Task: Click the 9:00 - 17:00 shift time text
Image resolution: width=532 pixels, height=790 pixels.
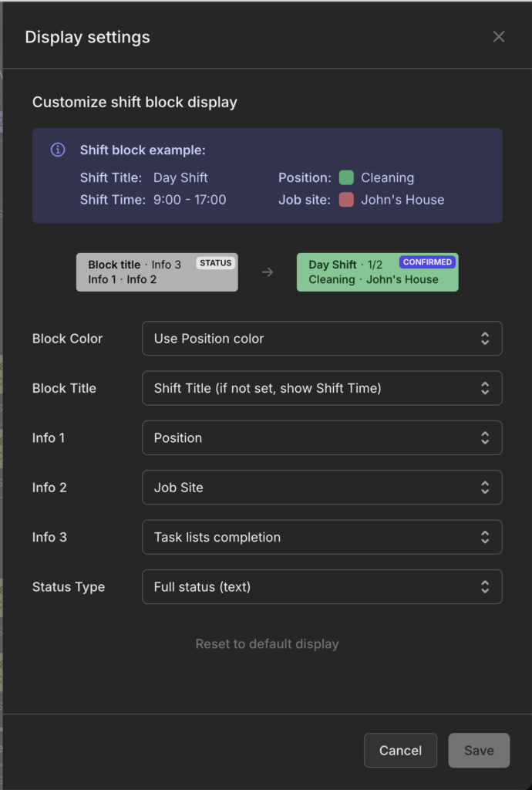Action: [x=190, y=200]
